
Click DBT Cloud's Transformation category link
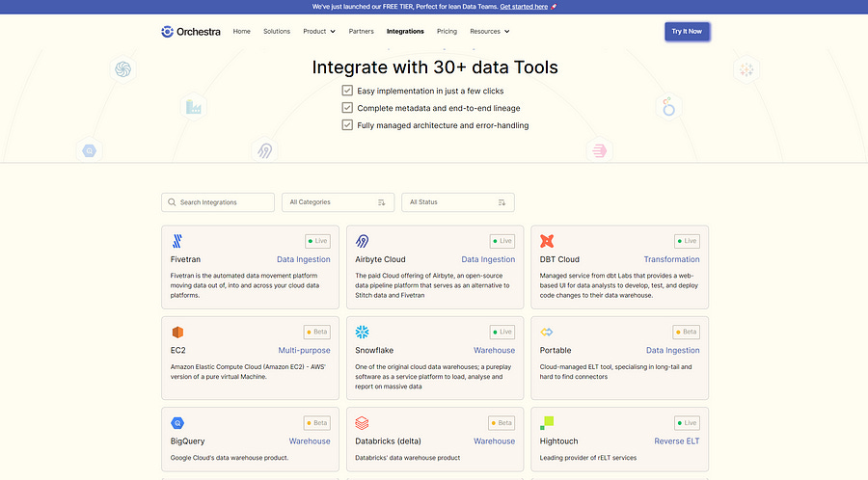[671, 259]
